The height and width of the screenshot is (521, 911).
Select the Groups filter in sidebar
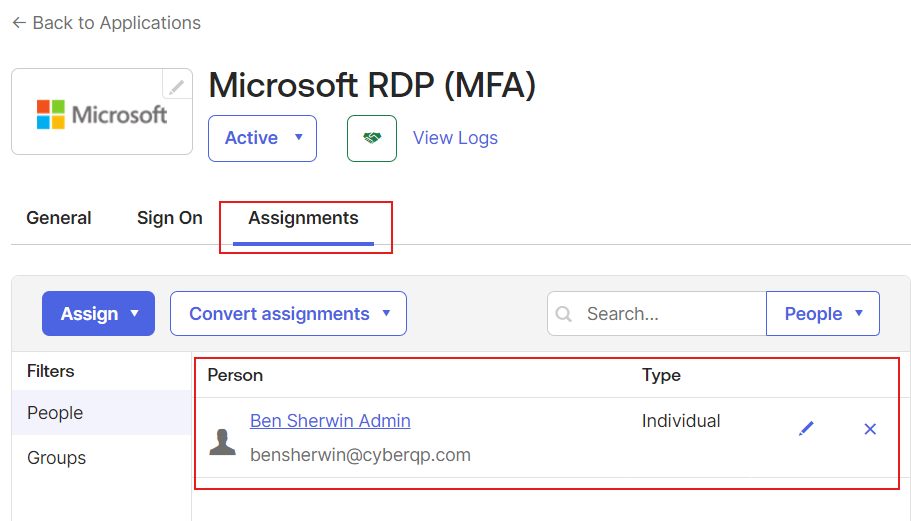point(101,458)
